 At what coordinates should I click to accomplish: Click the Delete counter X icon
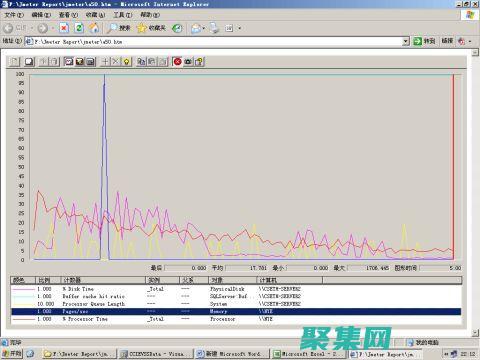pyautogui.click(x=115, y=61)
